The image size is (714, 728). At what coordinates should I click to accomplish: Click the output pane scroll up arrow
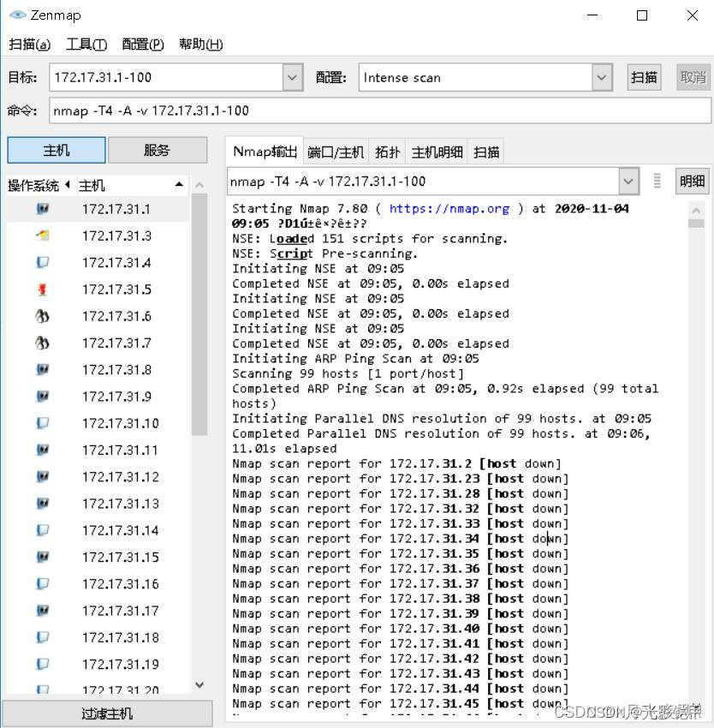tap(696, 211)
